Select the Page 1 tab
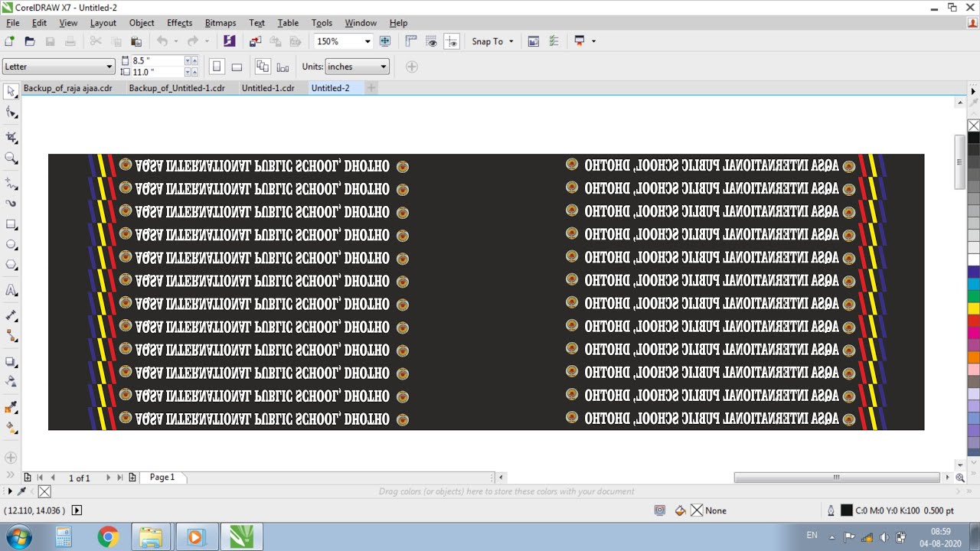 [x=162, y=478]
